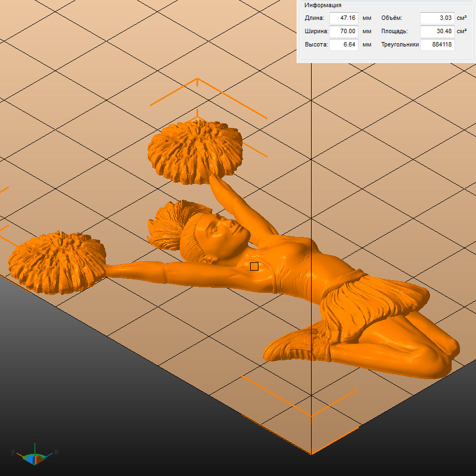Click the blue X axis line on the gizmo
The image size is (476, 476).
click(x=49, y=454)
